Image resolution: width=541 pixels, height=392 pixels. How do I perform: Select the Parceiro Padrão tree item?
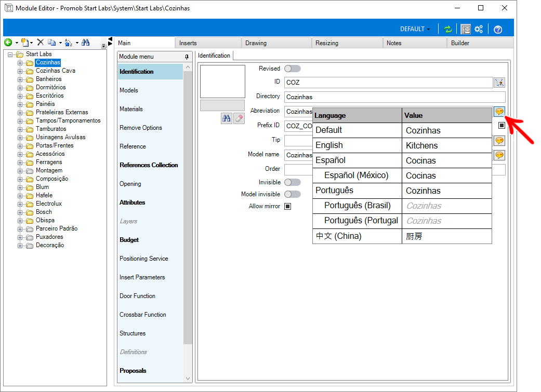[x=57, y=228]
